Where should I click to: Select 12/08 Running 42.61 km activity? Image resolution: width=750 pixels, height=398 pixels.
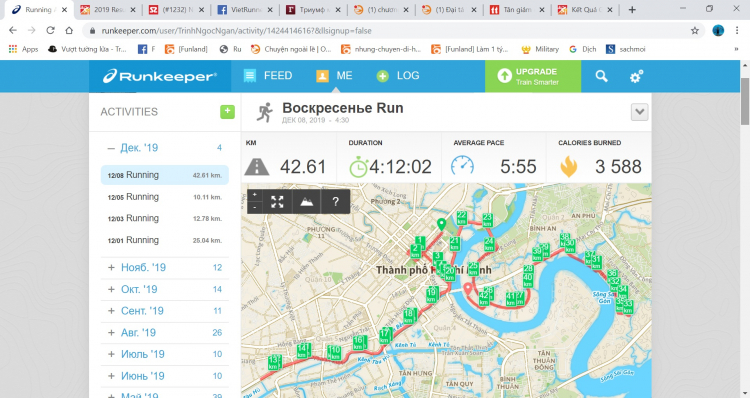[x=165, y=175]
